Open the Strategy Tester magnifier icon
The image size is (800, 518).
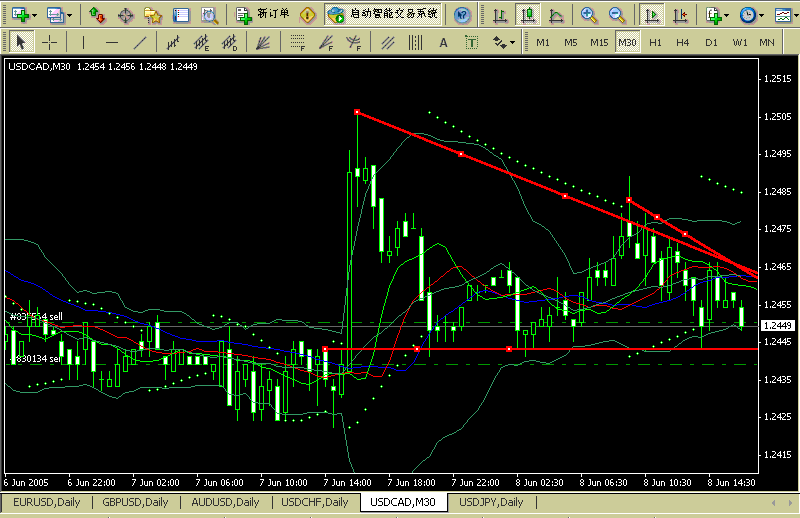pyautogui.click(x=209, y=15)
